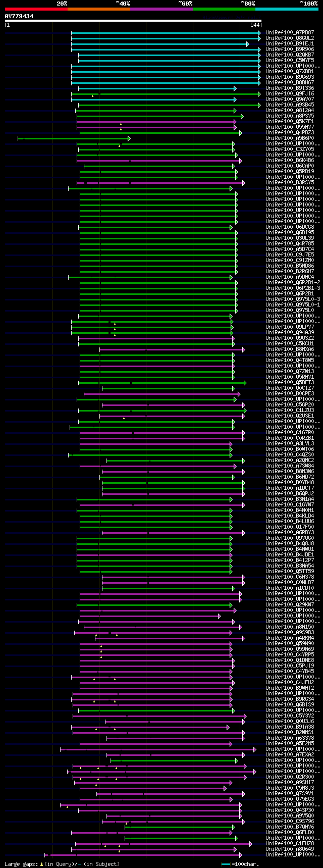Open hit UniRef100_B9R906
Screen dimensions: 323x868
tap(290, 49)
